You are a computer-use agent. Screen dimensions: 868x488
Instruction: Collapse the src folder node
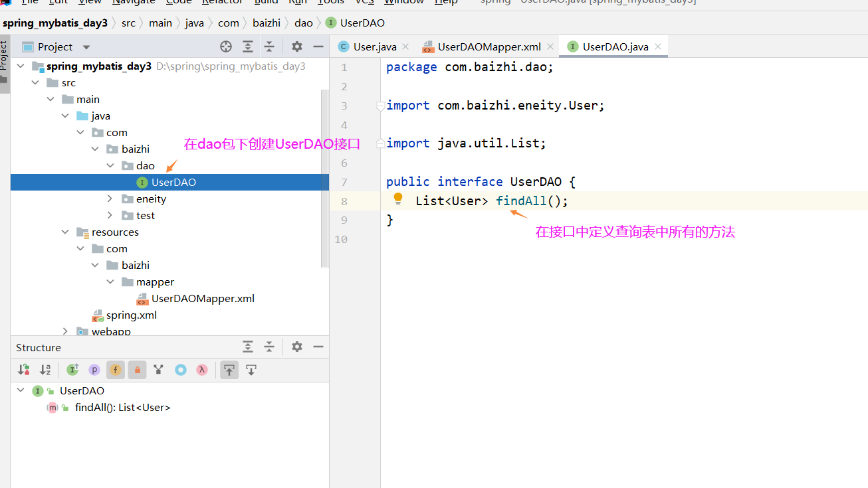click(35, 83)
